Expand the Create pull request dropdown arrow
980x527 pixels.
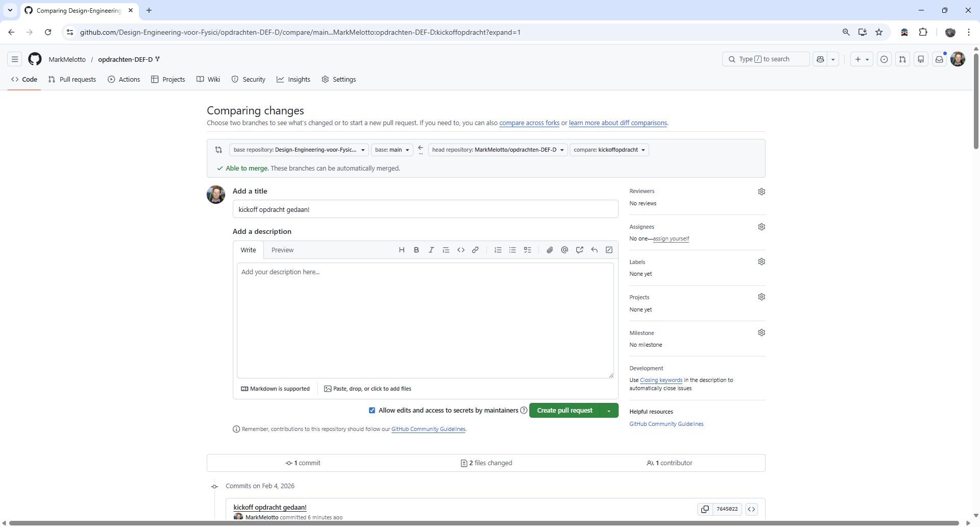(x=608, y=410)
